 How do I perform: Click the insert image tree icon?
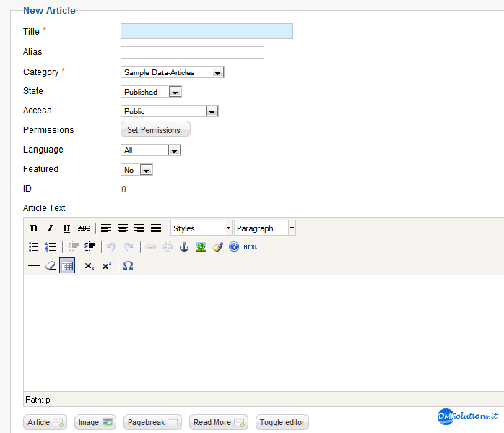201,247
